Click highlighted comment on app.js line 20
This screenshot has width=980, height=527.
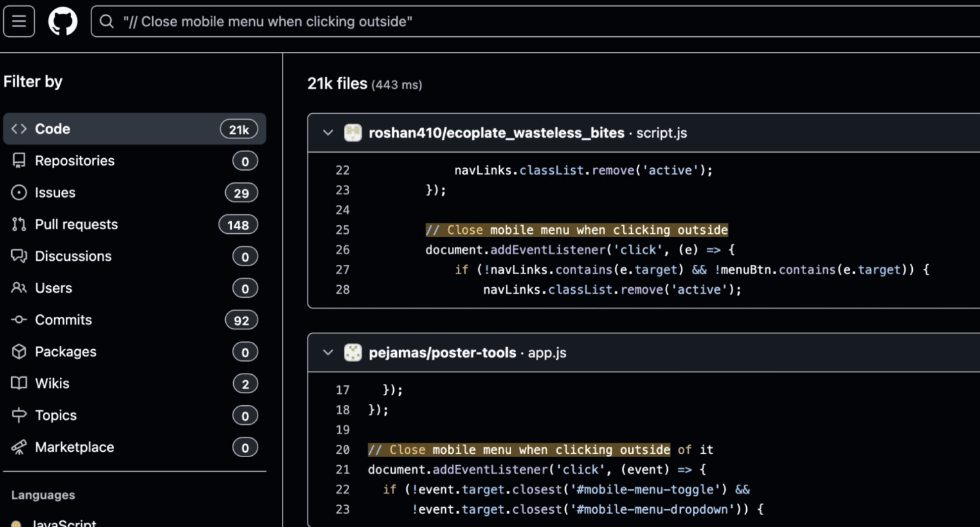(519, 450)
